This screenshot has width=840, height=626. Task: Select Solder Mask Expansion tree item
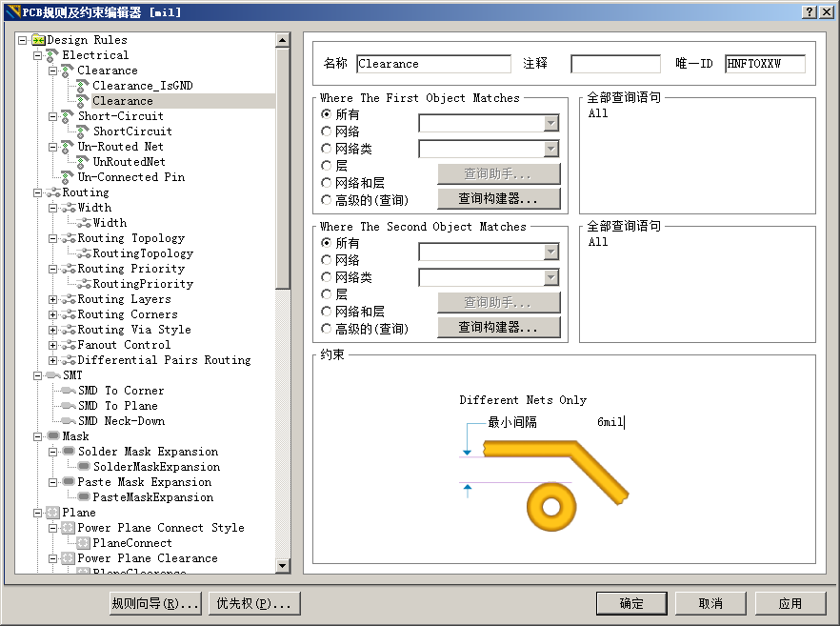tap(148, 452)
